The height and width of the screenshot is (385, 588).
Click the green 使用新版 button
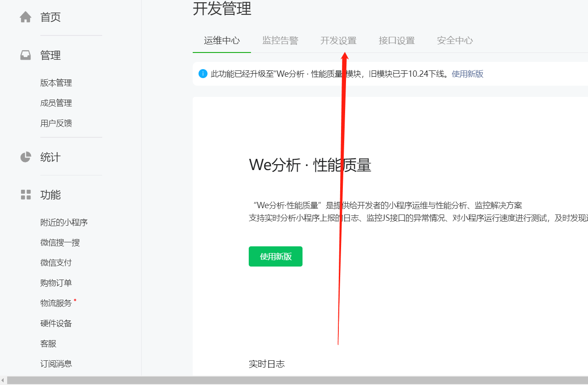[275, 256]
